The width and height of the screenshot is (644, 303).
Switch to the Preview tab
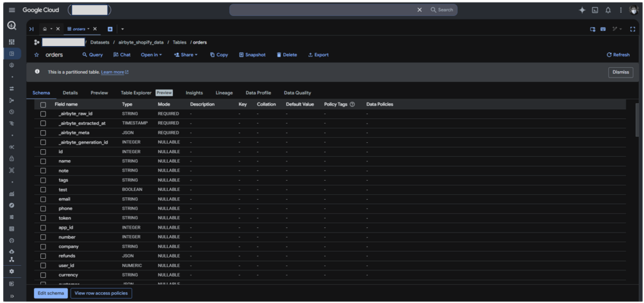(99, 93)
